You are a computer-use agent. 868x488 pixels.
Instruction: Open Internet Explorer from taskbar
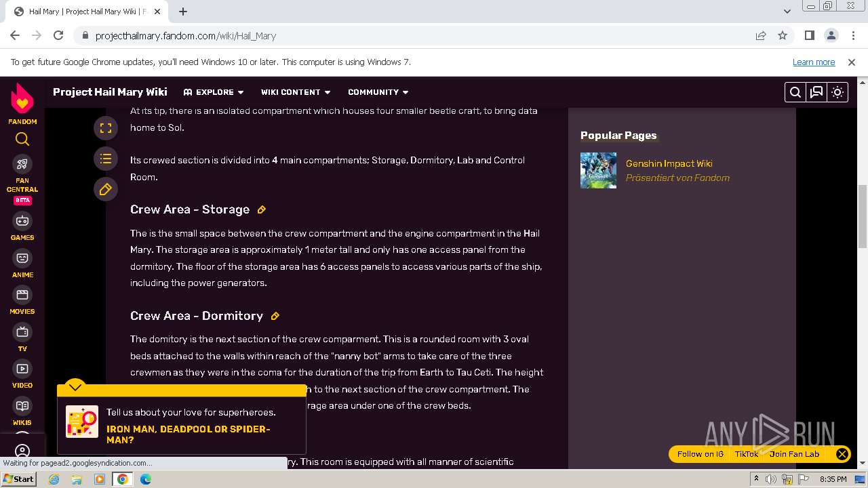[54, 479]
